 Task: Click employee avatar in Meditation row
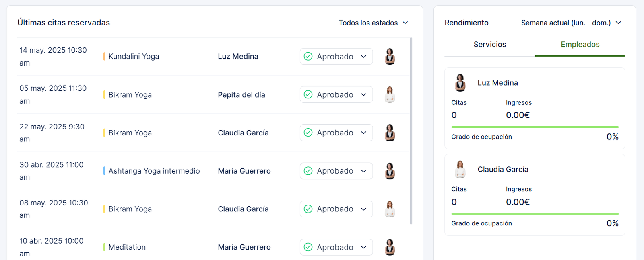tap(390, 247)
